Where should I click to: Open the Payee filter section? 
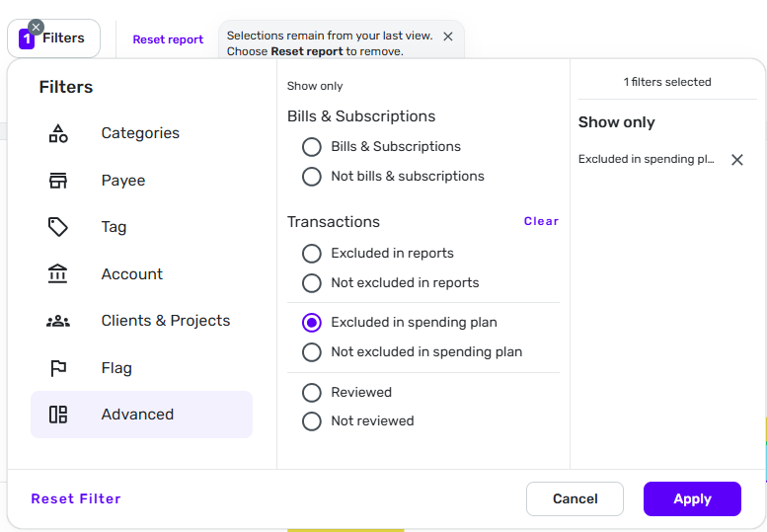pyautogui.click(x=122, y=181)
